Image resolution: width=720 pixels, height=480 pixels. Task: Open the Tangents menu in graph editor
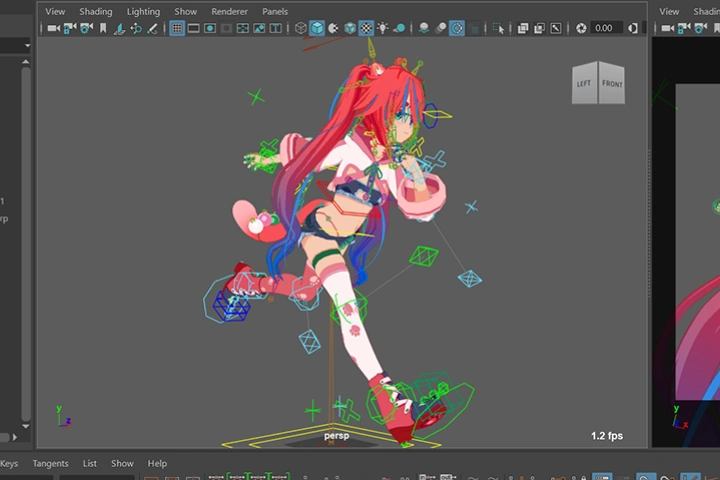pyautogui.click(x=50, y=463)
